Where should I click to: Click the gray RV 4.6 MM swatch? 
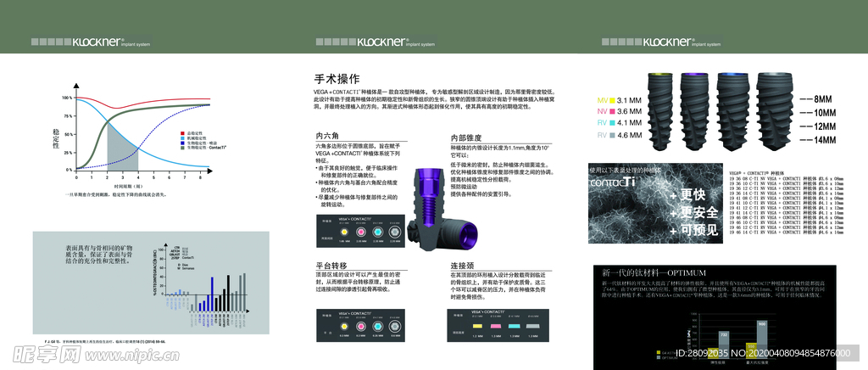(612, 135)
